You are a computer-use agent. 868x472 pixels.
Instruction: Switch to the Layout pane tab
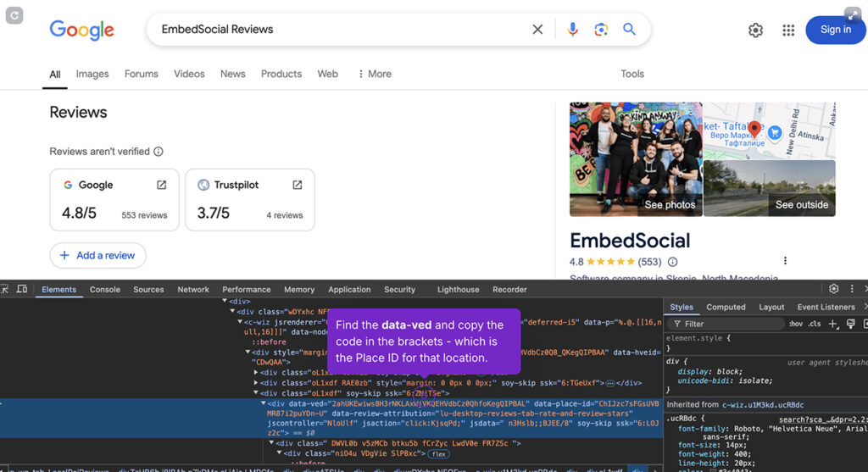click(771, 307)
